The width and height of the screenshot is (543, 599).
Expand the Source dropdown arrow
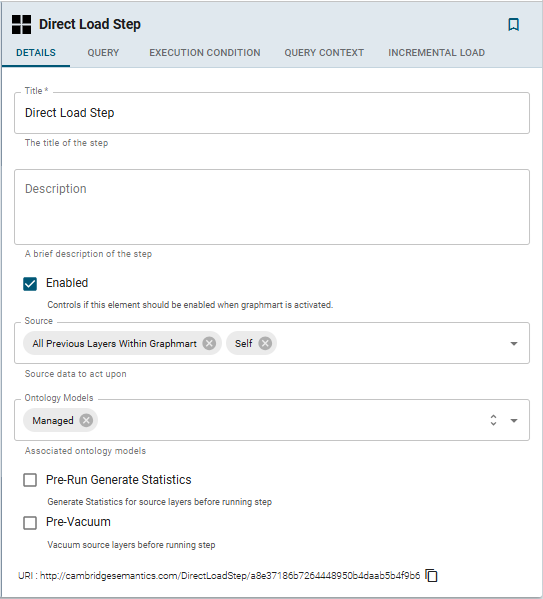click(x=514, y=343)
